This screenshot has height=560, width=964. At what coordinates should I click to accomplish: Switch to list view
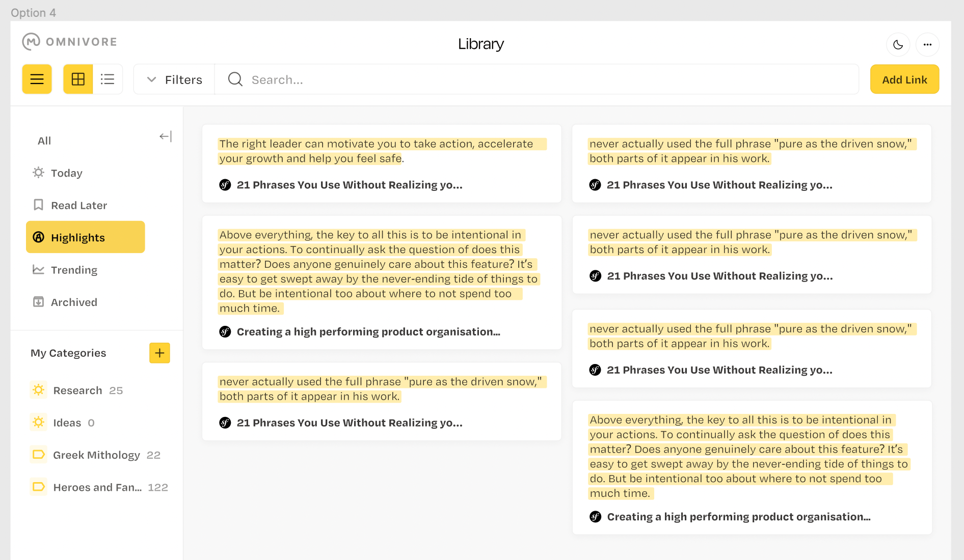pos(108,79)
